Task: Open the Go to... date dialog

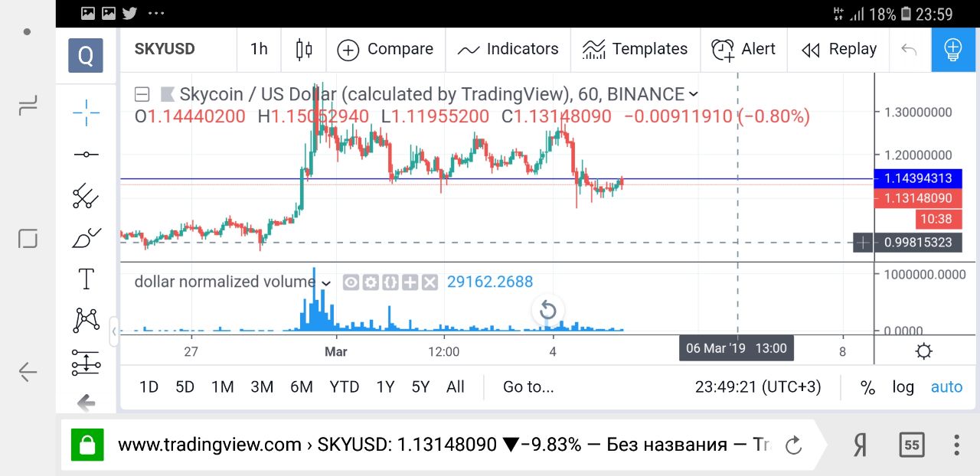Action: [528, 387]
